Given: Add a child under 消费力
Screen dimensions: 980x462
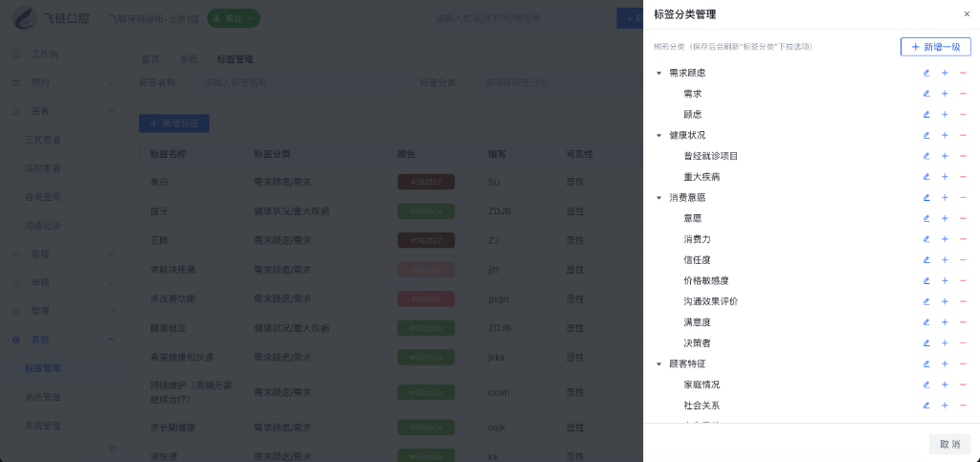Looking at the screenshot, I should [945, 239].
